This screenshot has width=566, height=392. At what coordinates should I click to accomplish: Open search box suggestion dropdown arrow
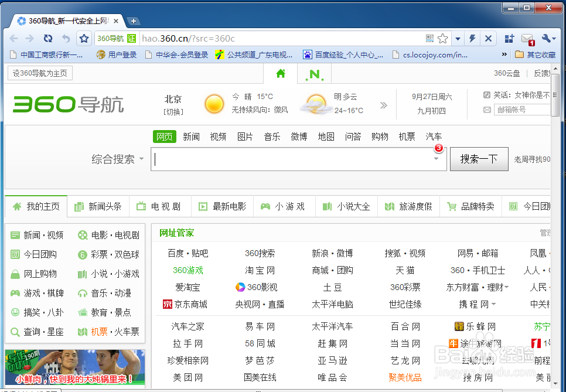point(437,159)
